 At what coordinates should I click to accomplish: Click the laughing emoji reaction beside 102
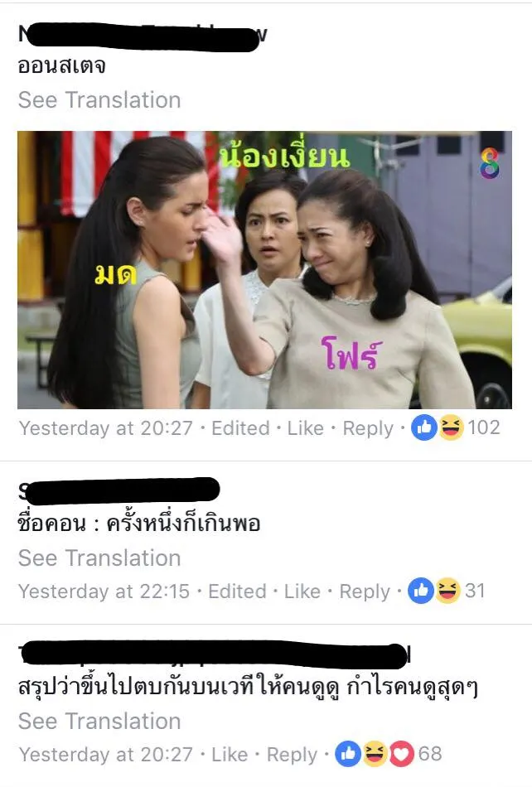(451, 428)
